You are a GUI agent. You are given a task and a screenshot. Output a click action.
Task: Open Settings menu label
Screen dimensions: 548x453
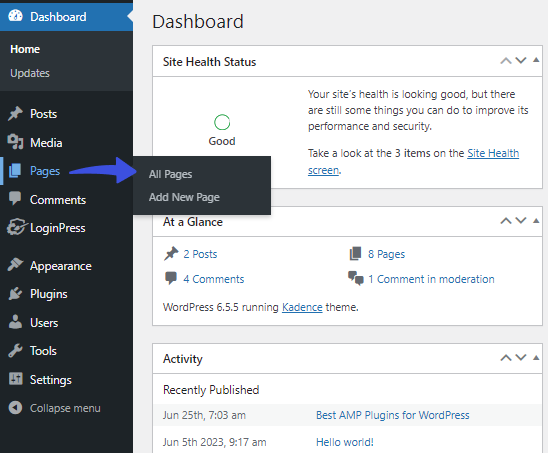[x=51, y=380]
